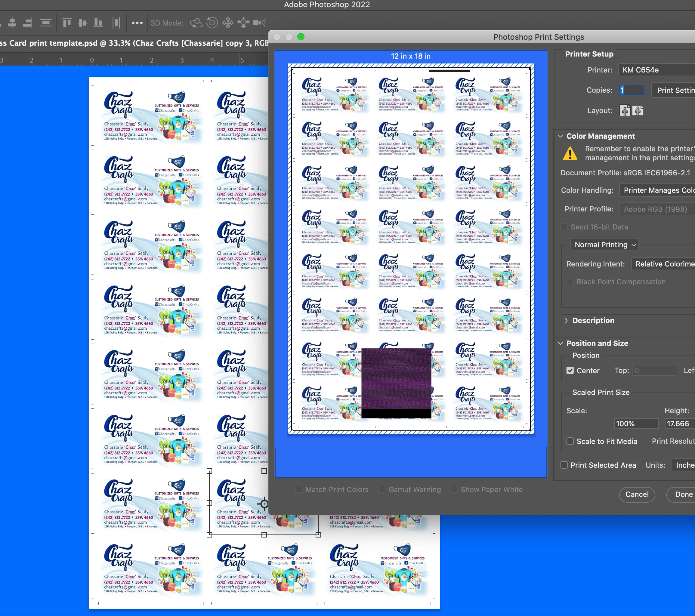695x616 pixels.
Task: Open the three-dots more options
Action: point(137,23)
